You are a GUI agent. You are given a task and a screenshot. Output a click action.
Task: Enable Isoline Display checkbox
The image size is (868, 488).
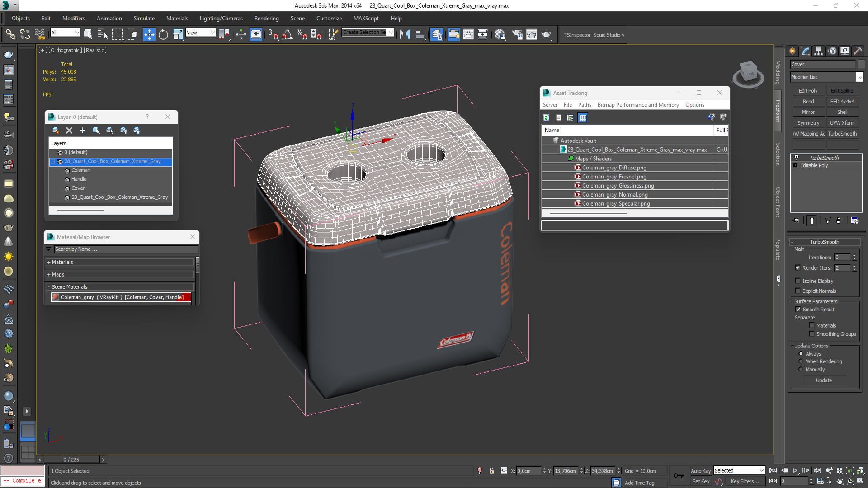tap(798, 281)
